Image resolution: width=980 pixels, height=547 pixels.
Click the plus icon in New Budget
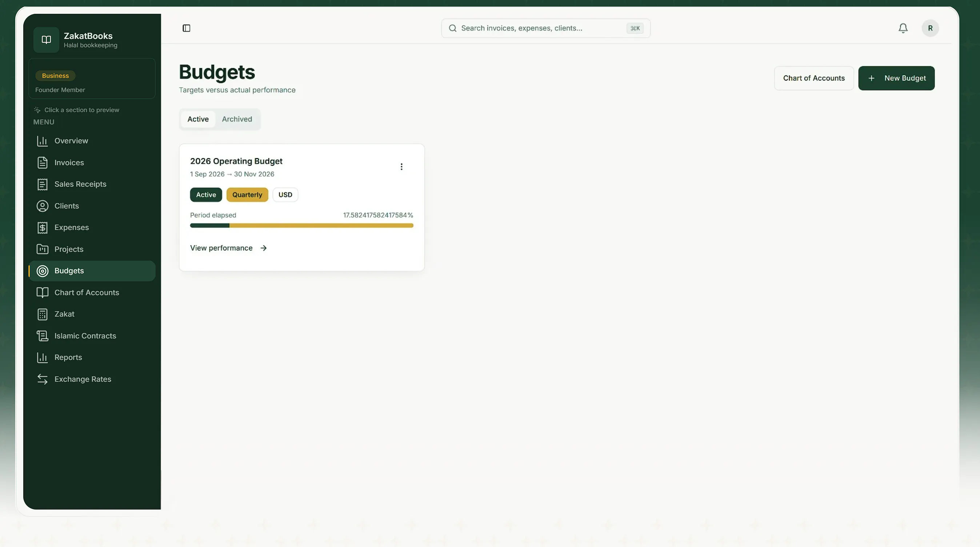click(x=872, y=78)
